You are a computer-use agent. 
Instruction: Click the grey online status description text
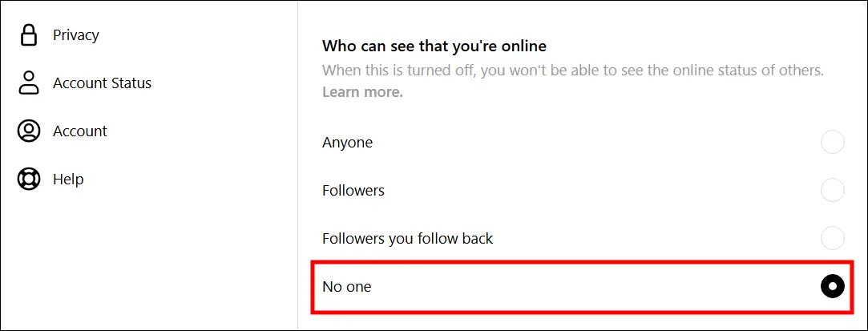click(x=572, y=71)
